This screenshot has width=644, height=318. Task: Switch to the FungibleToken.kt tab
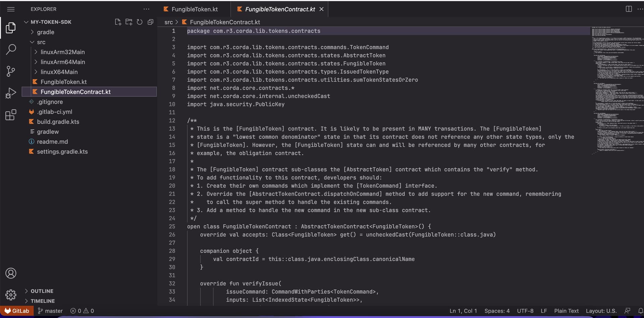click(194, 9)
